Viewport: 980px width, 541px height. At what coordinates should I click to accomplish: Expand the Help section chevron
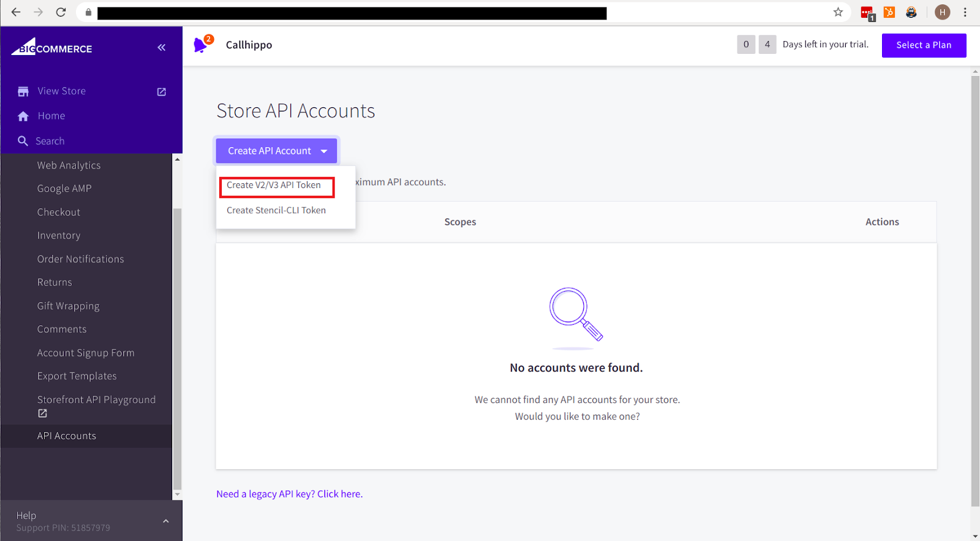pos(165,521)
